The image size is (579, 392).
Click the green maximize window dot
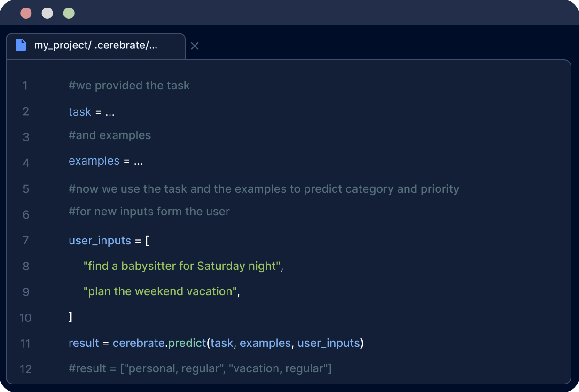(69, 13)
